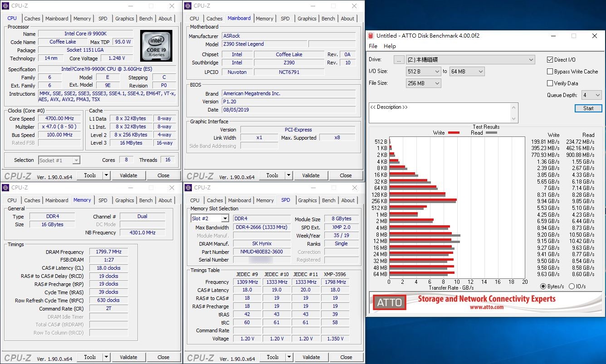Click the 256 KB write bar in chart

pyautogui.click(x=423, y=200)
